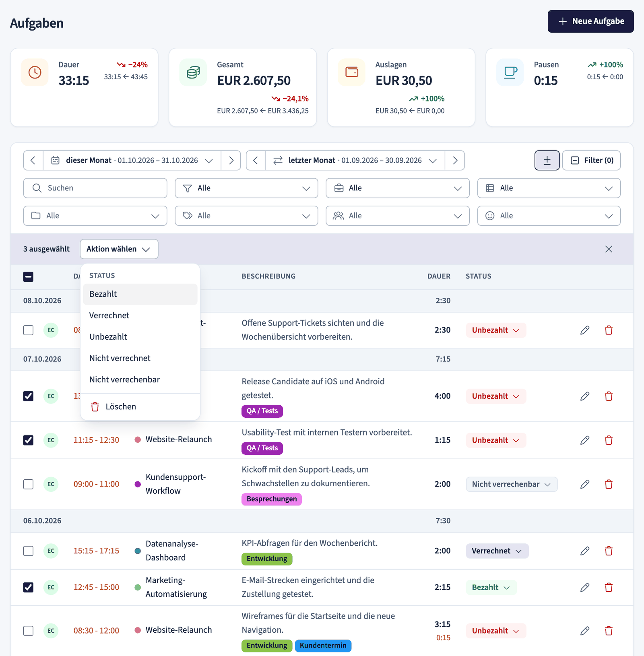Viewport: 644px width, 656px height.
Task: Select the Offene Support-Tickets task checkbox
Action: click(28, 330)
